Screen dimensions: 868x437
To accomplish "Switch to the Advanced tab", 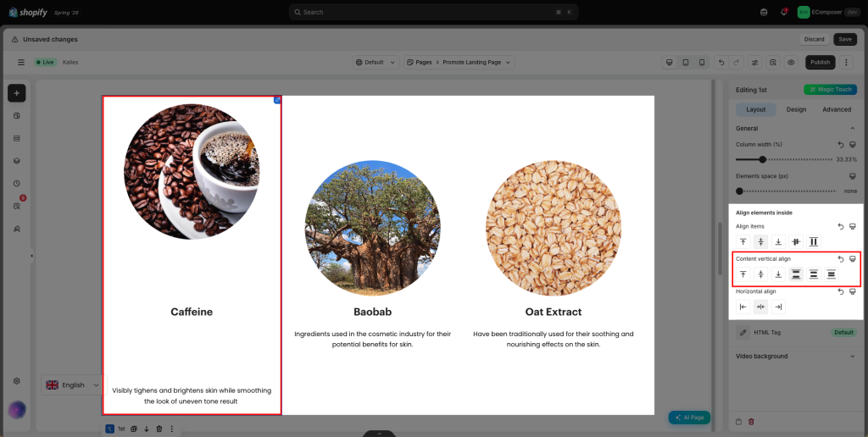I will [x=837, y=109].
